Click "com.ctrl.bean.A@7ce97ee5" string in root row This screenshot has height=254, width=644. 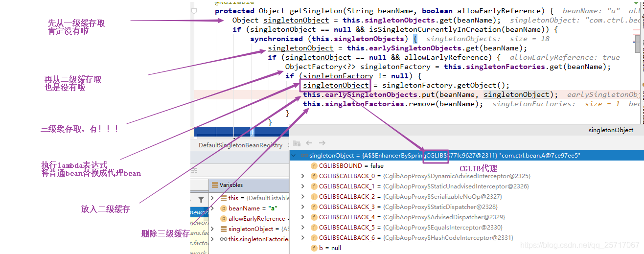pos(540,156)
